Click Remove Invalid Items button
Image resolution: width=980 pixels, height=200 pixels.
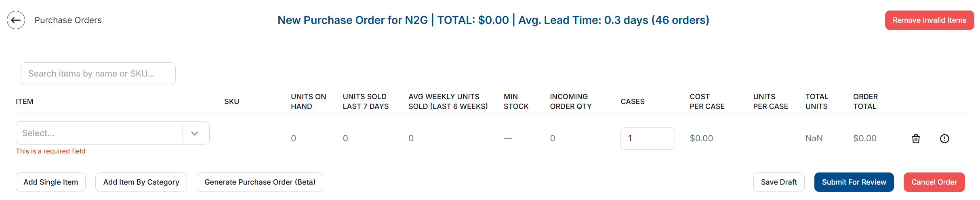pyautogui.click(x=929, y=20)
